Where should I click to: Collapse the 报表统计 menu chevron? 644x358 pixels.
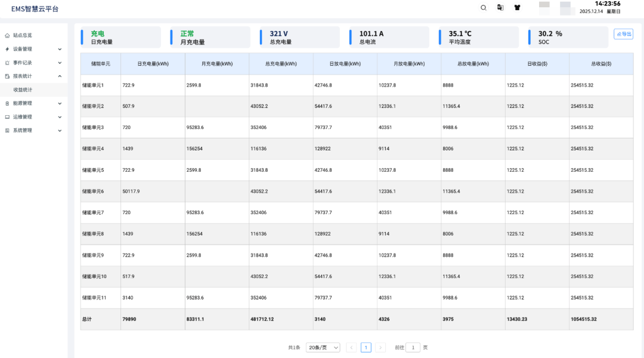pos(60,76)
